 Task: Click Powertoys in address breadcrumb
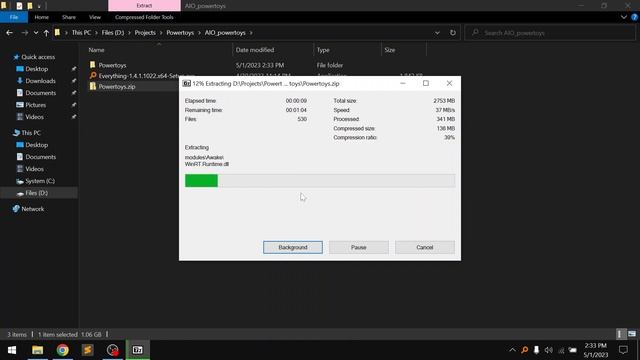pos(180,33)
